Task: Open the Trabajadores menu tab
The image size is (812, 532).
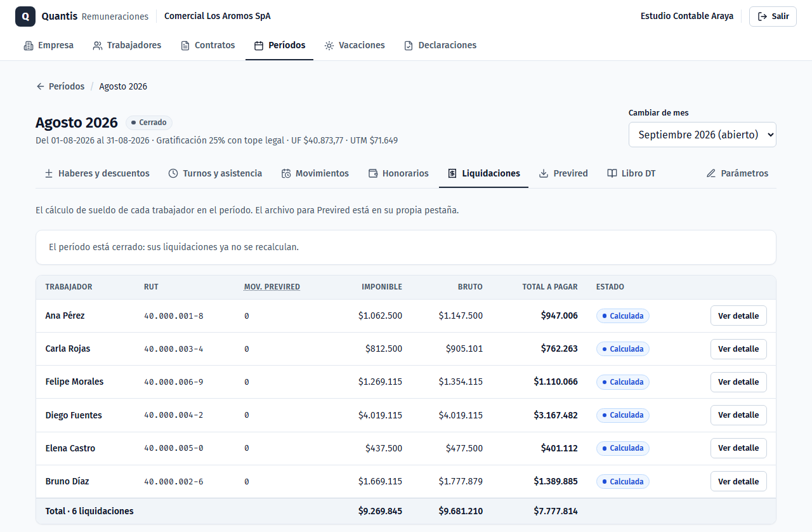Action: 127,46
